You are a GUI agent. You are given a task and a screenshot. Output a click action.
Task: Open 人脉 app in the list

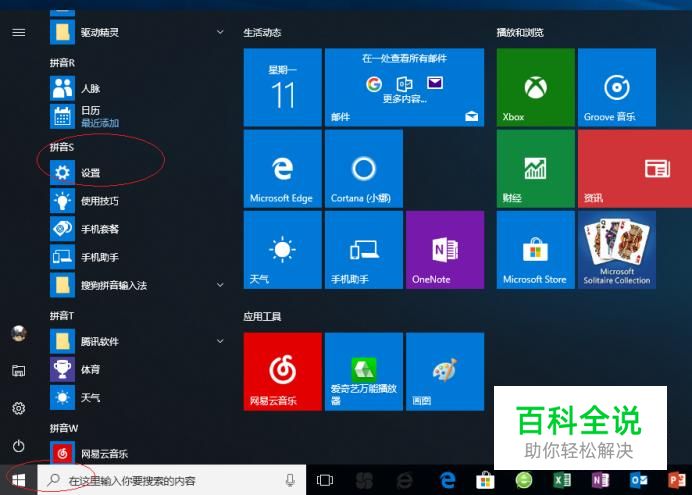[x=138, y=88]
